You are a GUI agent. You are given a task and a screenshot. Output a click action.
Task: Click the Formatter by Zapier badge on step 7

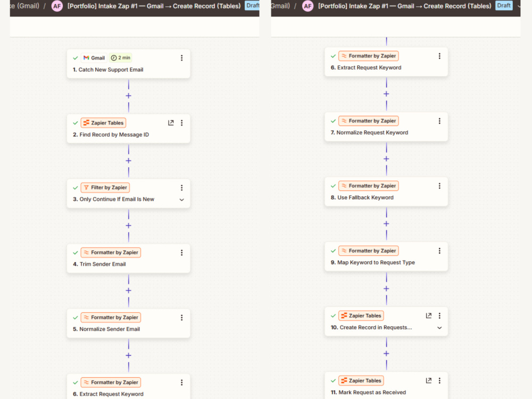(369, 121)
